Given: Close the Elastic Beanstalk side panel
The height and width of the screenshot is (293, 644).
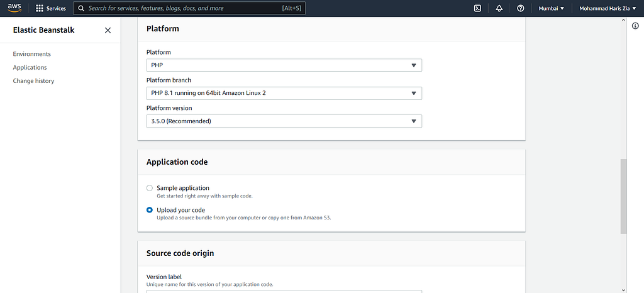Looking at the screenshot, I should 108,30.
